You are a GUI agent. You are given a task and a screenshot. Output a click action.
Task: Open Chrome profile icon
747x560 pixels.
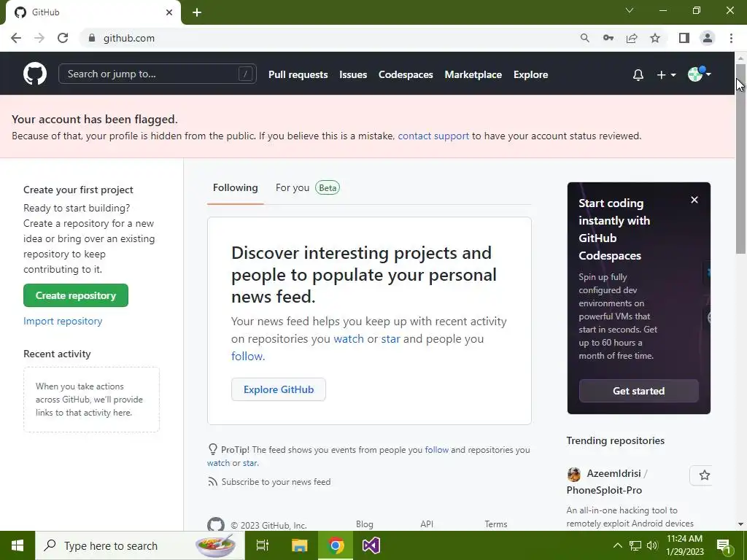tap(708, 38)
